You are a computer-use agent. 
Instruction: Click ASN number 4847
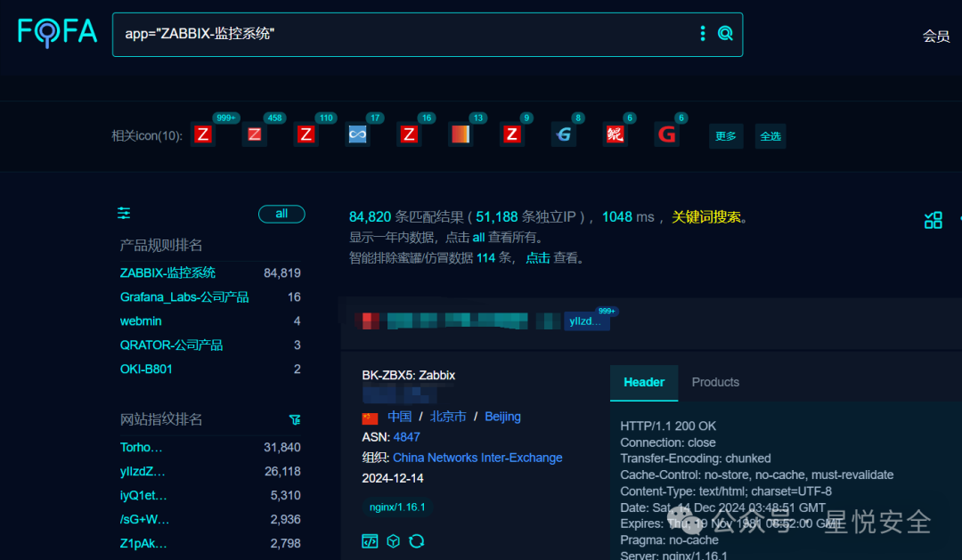click(x=407, y=437)
